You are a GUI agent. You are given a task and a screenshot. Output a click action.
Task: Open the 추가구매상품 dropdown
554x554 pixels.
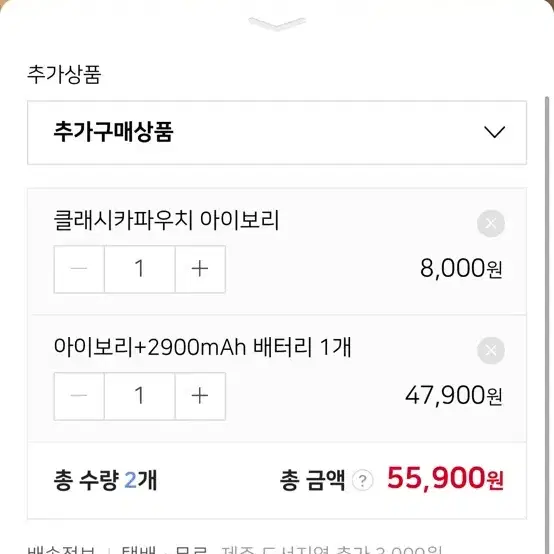(x=277, y=132)
